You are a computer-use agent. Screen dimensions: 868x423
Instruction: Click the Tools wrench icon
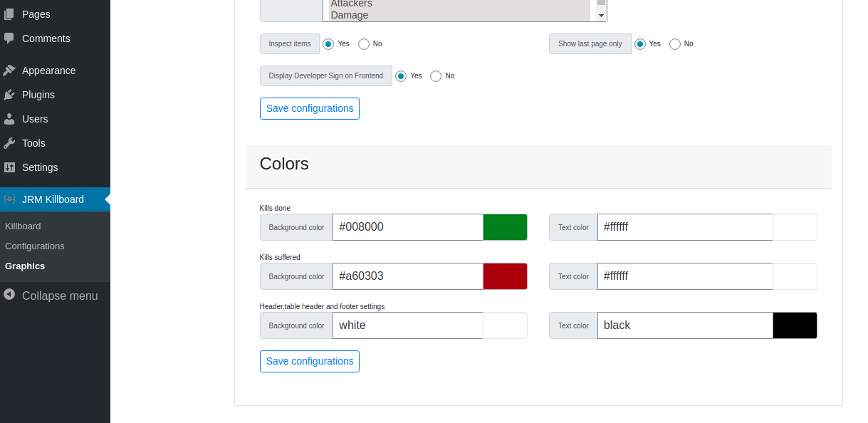coord(9,143)
